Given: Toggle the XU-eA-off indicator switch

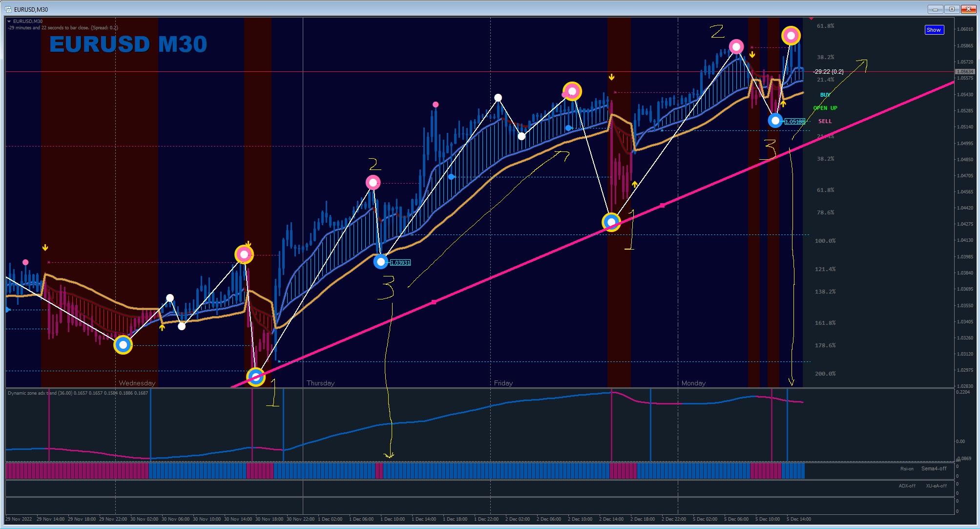Looking at the screenshot, I should click(936, 486).
